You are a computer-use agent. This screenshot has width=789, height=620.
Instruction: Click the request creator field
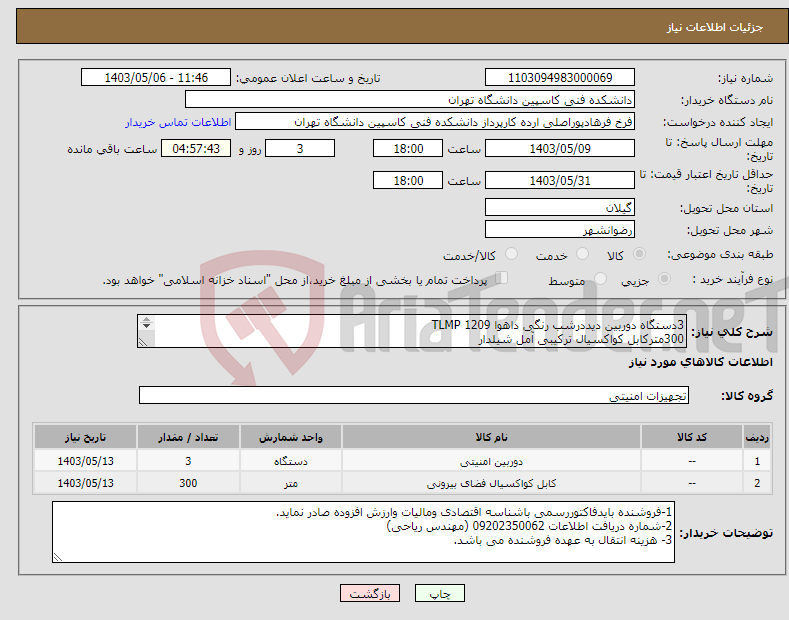coord(435,122)
